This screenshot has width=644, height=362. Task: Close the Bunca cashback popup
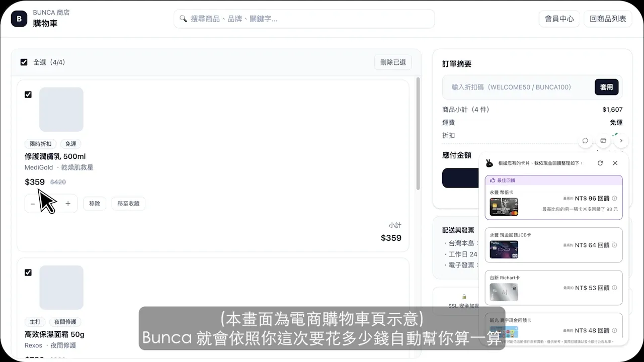click(615, 163)
